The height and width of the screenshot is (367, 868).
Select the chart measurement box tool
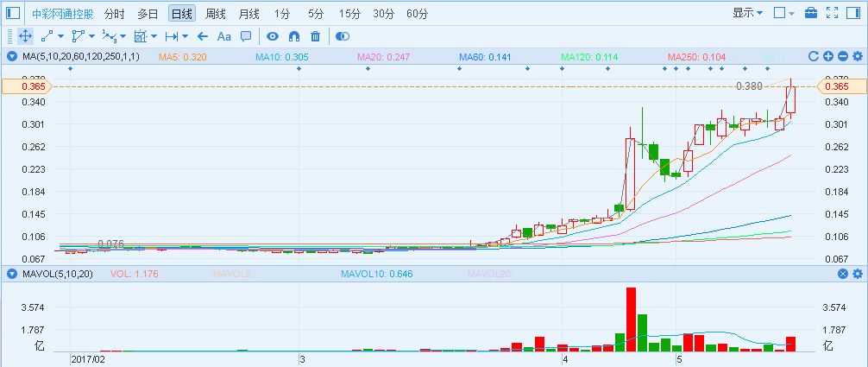[x=141, y=36]
